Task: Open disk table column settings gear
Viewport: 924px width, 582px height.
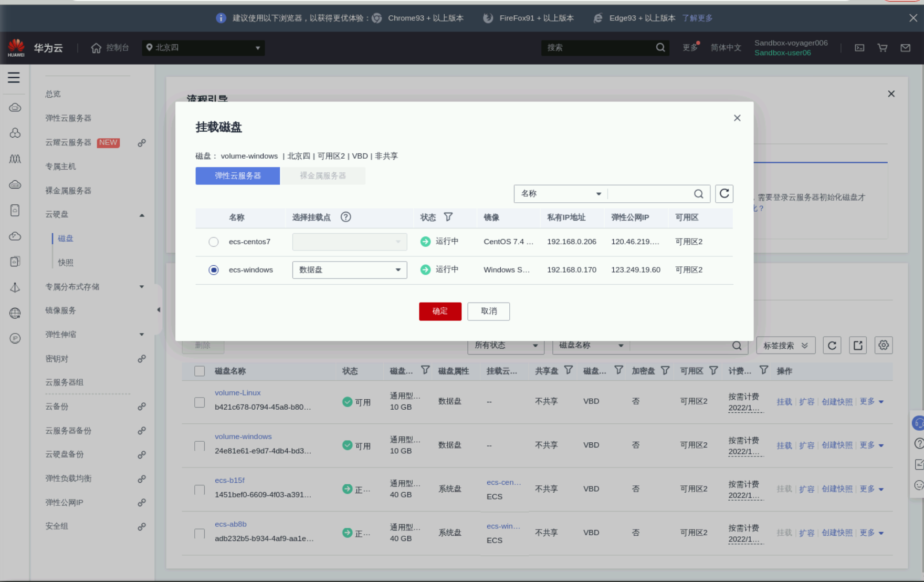Action: click(x=884, y=345)
